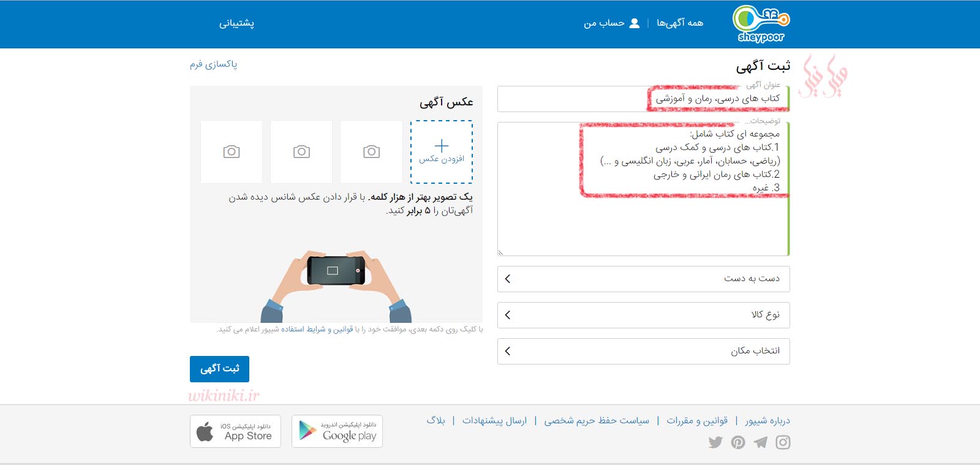Expand the دست به دست dropdown
Viewport: 980px width, 465px height.
click(643, 279)
